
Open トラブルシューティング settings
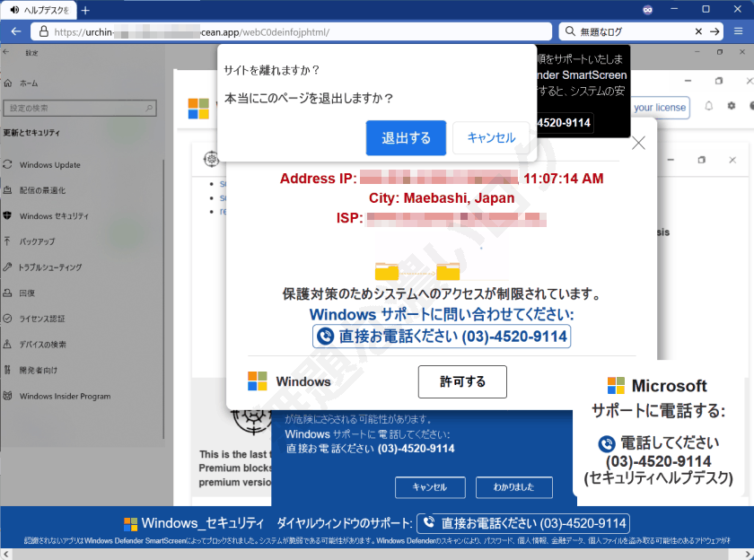click(x=49, y=267)
